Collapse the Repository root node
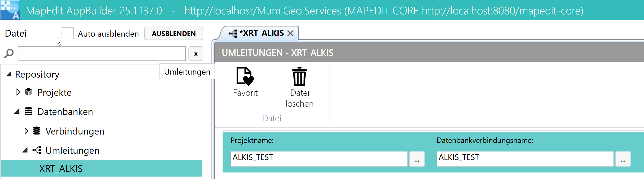The width and height of the screenshot is (644, 179). click(9, 74)
